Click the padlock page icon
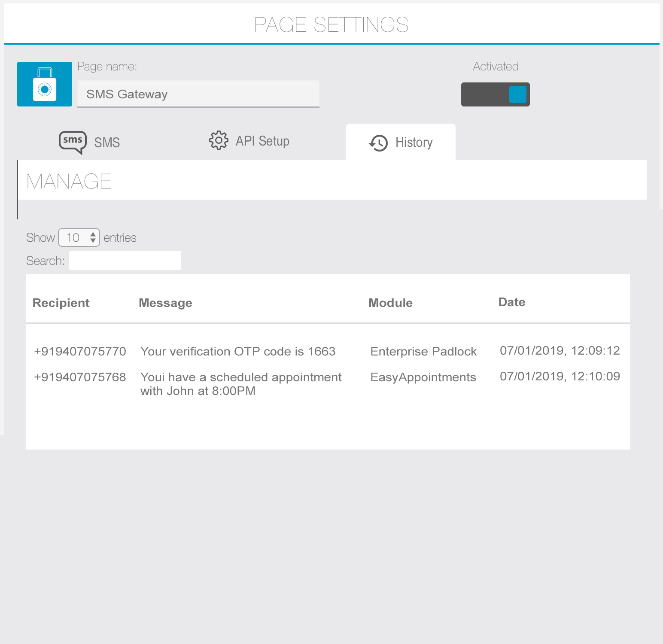Screen dimensions: 663x644 (45, 84)
